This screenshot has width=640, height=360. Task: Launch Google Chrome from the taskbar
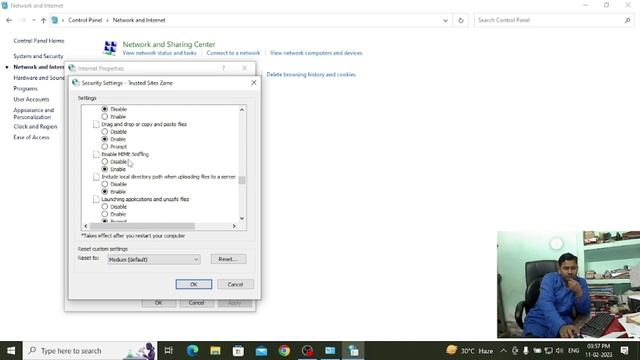coord(284,351)
